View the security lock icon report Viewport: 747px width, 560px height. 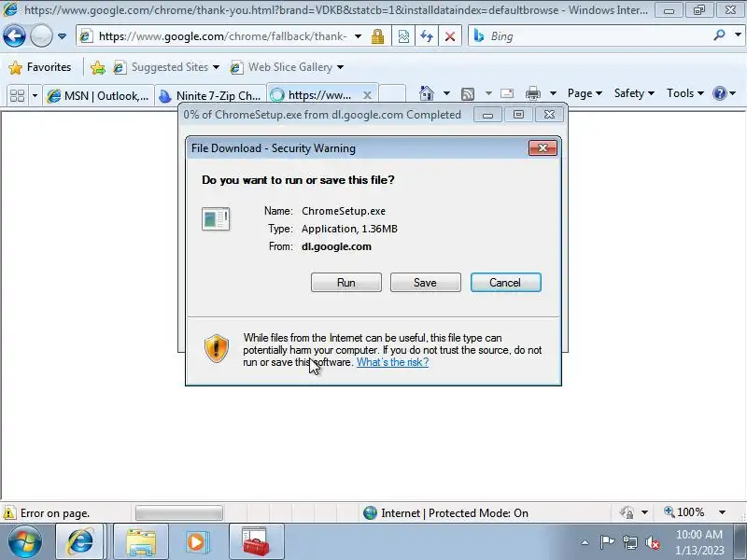pyautogui.click(x=378, y=36)
